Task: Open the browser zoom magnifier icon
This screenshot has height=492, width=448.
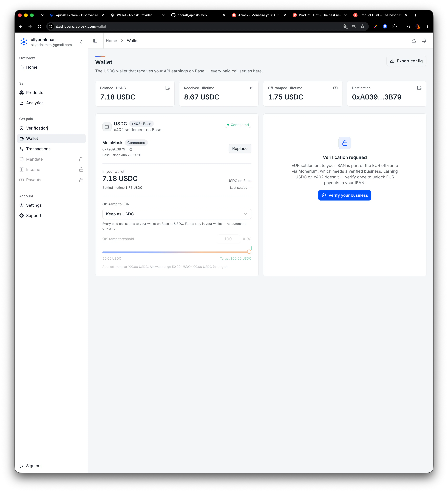Action: click(354, 26)
